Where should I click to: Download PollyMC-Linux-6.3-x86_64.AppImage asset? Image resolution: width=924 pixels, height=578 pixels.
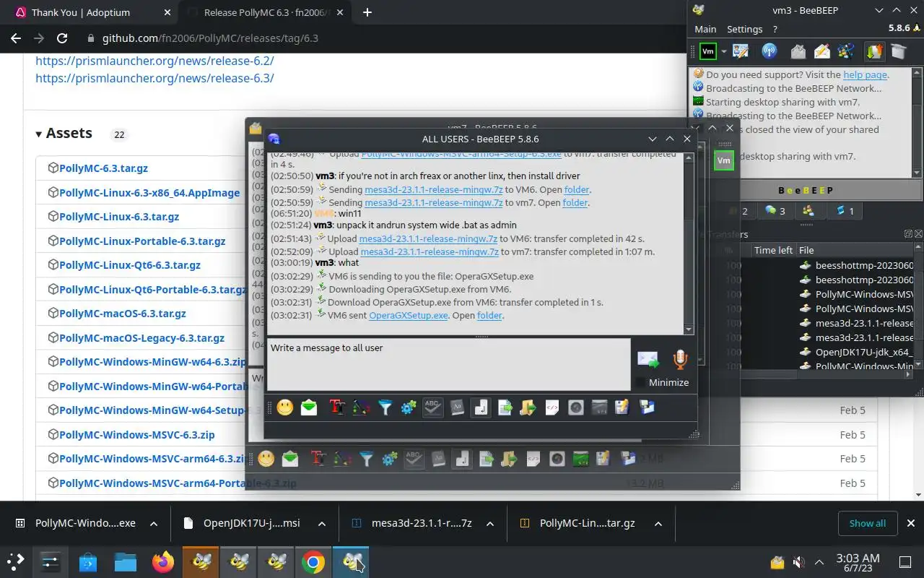click(x=149, y=192)
